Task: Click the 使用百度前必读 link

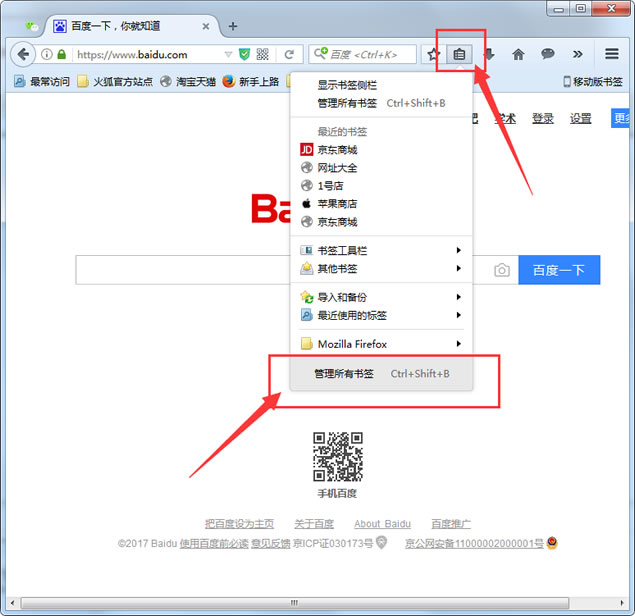Action: click(214, 544)
